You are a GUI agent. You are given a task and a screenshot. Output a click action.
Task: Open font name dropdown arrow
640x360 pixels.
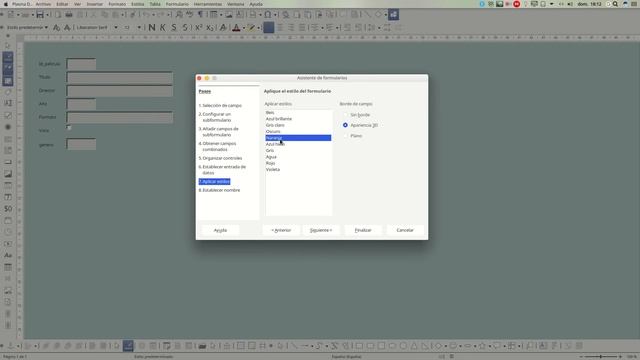pos(116,27)
